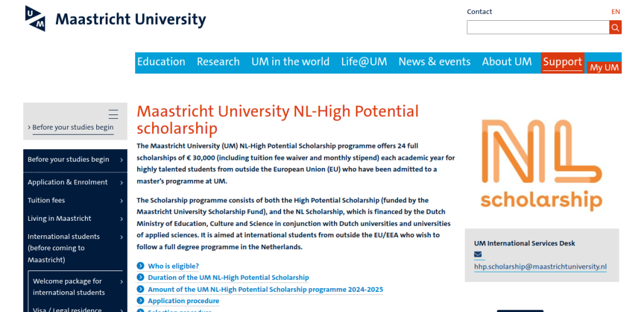Screen dimensions: 644x312
Task: Click the arrow icon beside Application procedure
Action: (x=140, y=301)
